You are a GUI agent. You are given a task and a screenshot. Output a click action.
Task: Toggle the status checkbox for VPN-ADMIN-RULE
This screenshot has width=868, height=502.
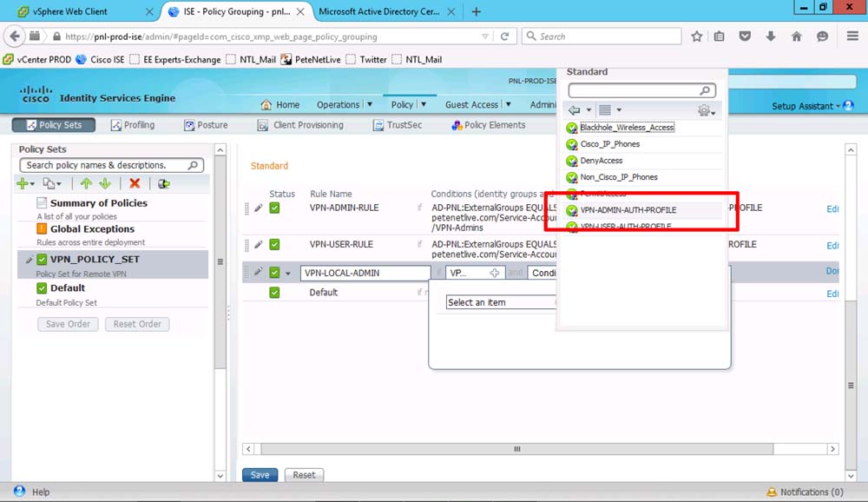tap(274, 208)
